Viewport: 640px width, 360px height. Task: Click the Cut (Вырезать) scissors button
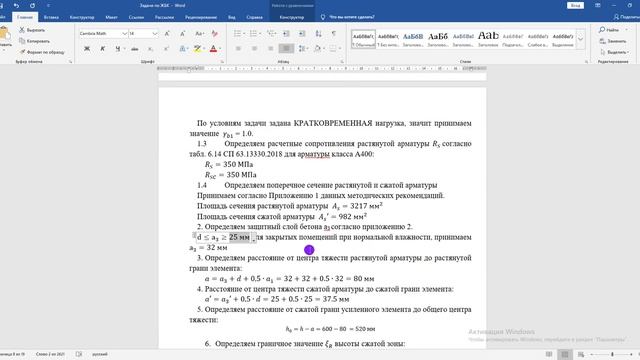tap(32, 30)
